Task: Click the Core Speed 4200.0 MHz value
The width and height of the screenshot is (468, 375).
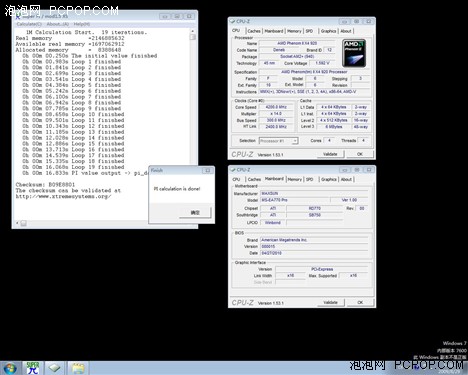Action: click(276, 107)
